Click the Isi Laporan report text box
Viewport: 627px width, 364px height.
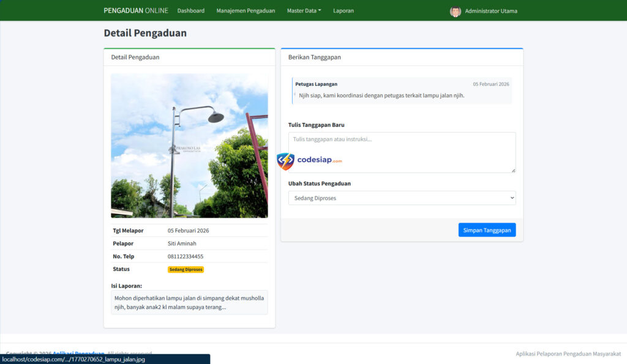pos(189,302)
